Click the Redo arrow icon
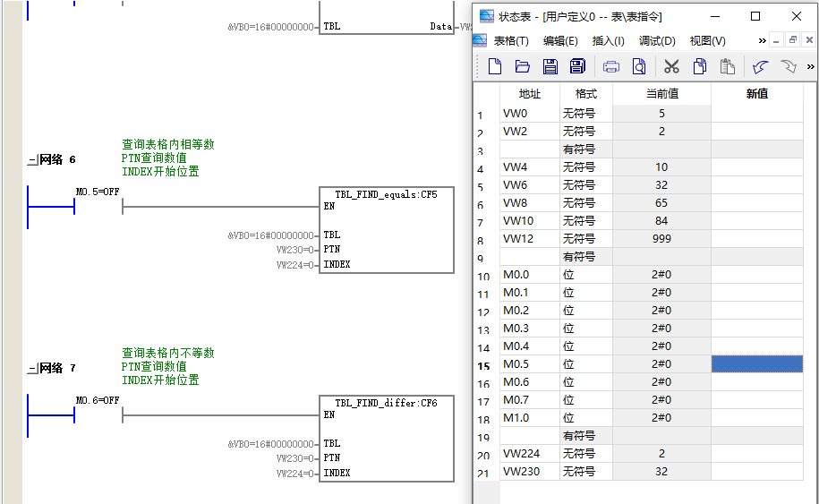Screen dimensions: 819x504 [789, 67]
